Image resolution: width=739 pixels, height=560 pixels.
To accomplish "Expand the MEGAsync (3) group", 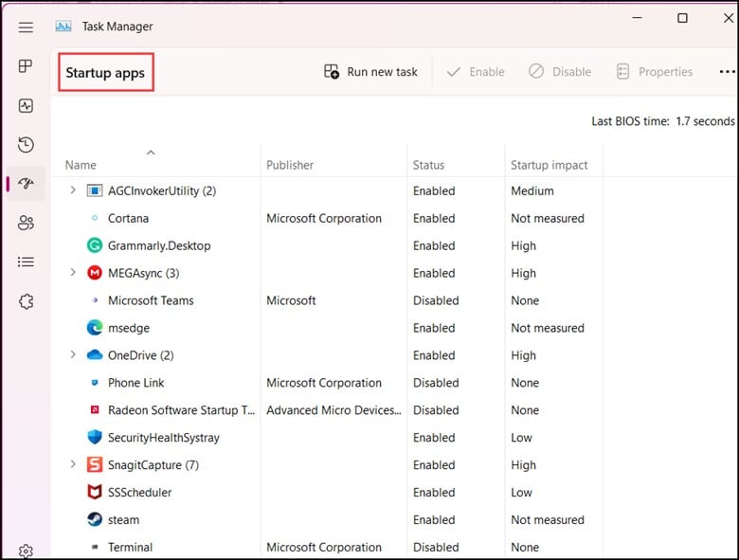I will [73, 273].
